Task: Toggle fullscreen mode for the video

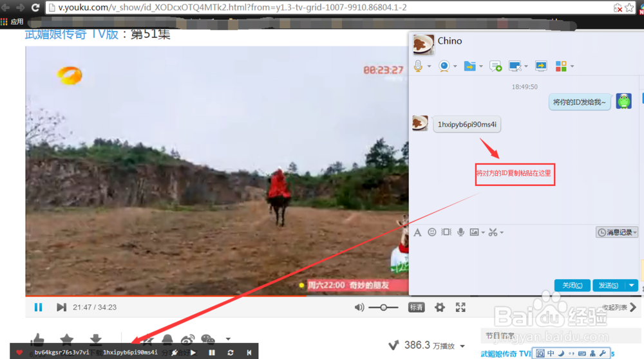Action: [x=460, y=308]
